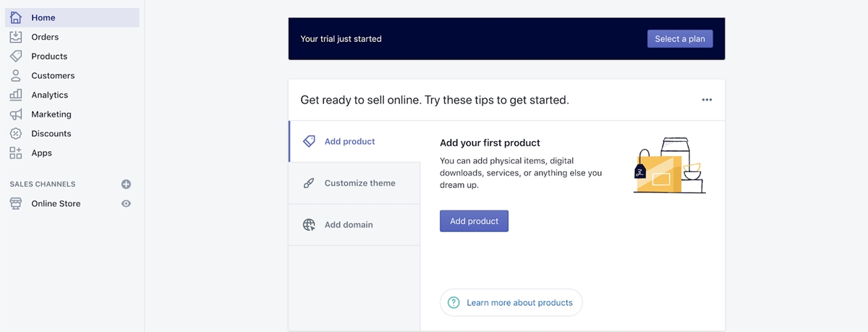Click the Customers person icon

tap(16, 75)
